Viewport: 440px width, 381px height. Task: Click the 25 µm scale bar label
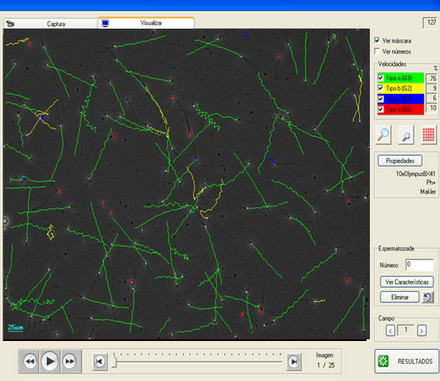click(x=15, y=328)
